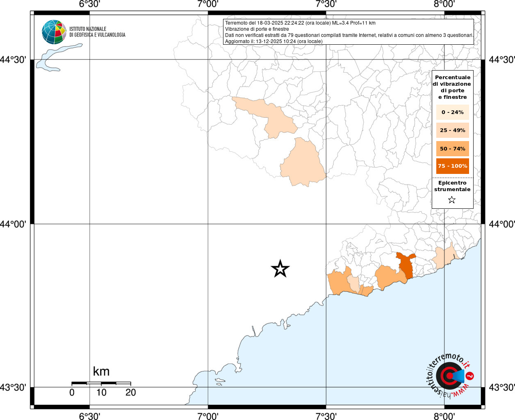515x420 pixels.
Task: Click the 'Istituto Nazionale di Geofisica e Vulcanologia' text
Action: tap(97, 32)
